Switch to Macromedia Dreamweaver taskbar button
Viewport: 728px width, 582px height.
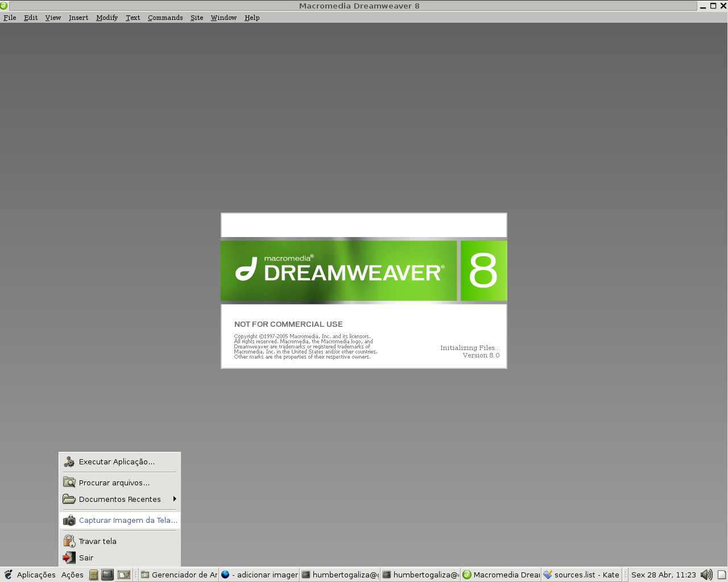(500, 575)
